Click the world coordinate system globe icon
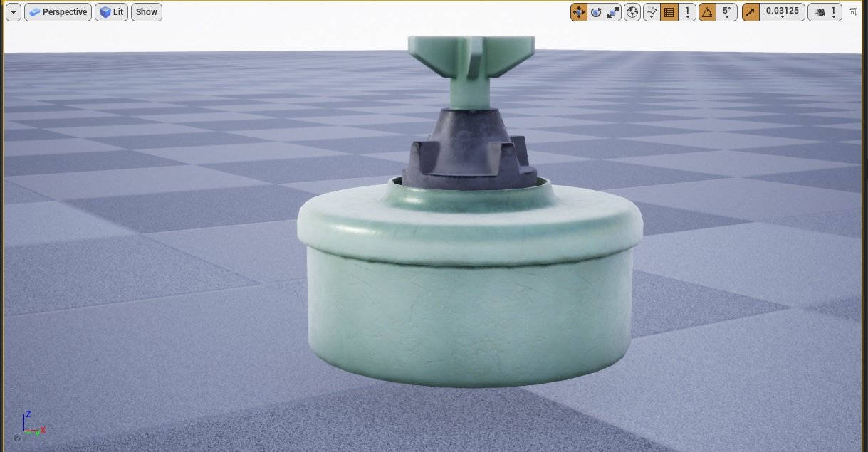868x452 pixels. (x=632, y=12)
